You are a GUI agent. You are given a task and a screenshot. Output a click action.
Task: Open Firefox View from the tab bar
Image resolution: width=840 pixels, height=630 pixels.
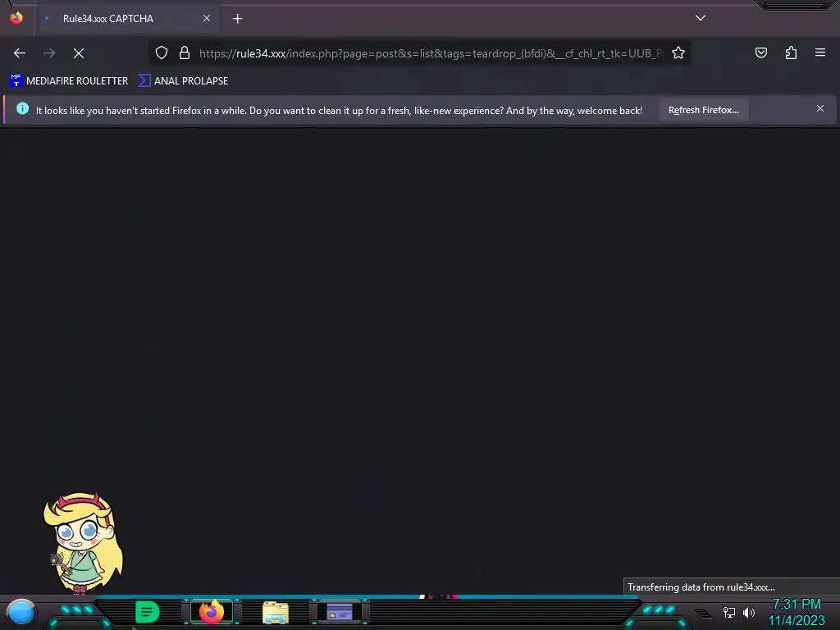click(16, 18)
